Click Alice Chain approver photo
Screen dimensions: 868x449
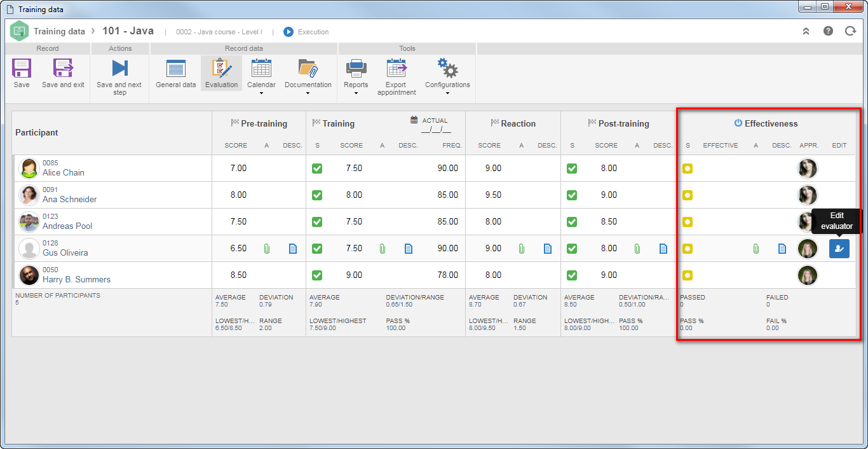click(808, 169)
